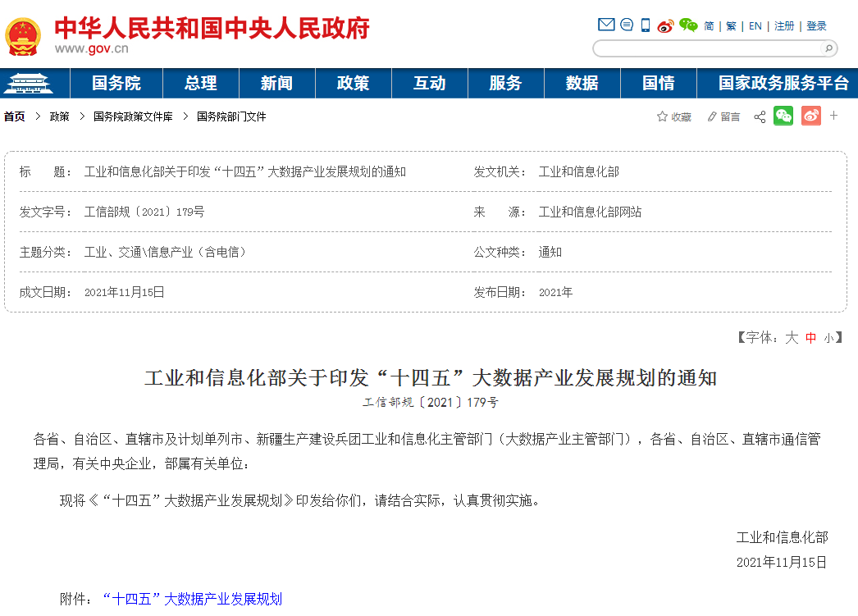Click the message/comment icon in the header
This screenshot has height=616, width=858.
tap(626, 25)
